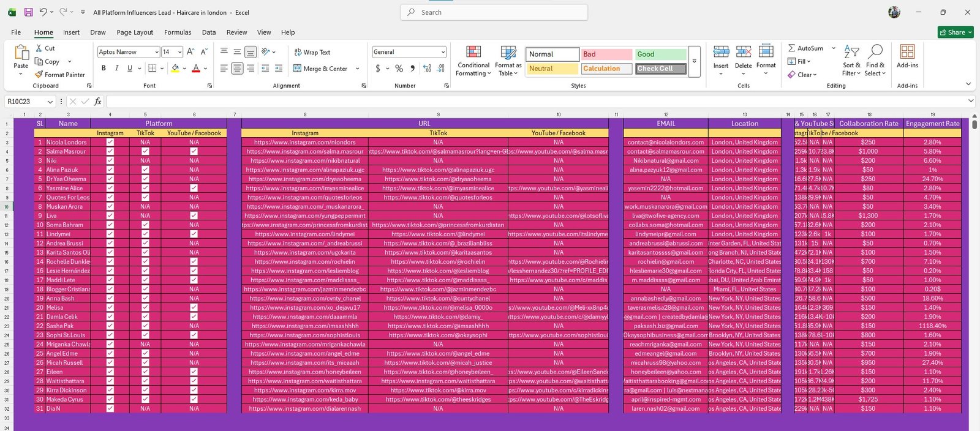The image size is (980, 431).
Task: Open the Add-ins pane
Action: pos(907,56)
